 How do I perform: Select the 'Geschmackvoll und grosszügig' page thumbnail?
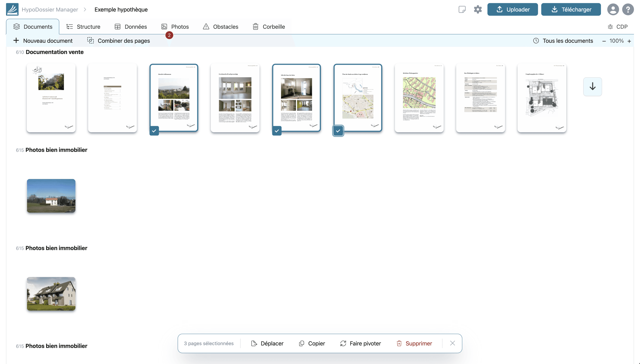(x=235, y=98)
